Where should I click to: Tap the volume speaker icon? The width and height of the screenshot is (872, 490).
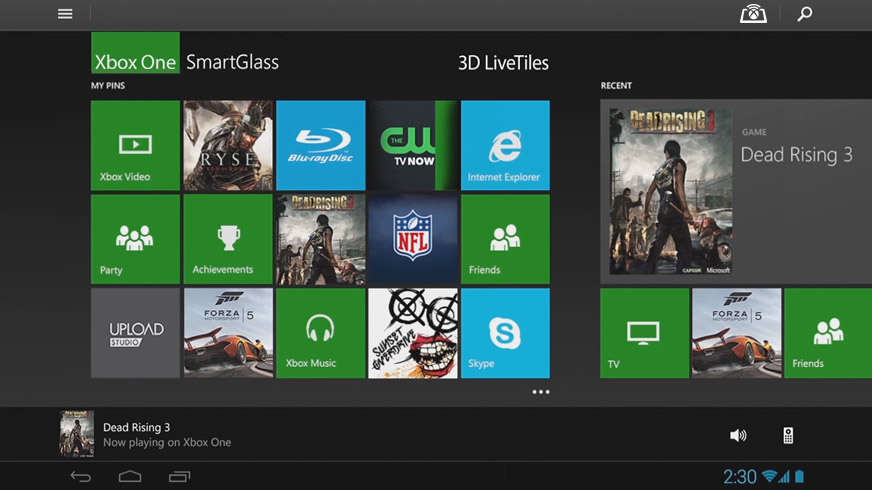(738, 435)
